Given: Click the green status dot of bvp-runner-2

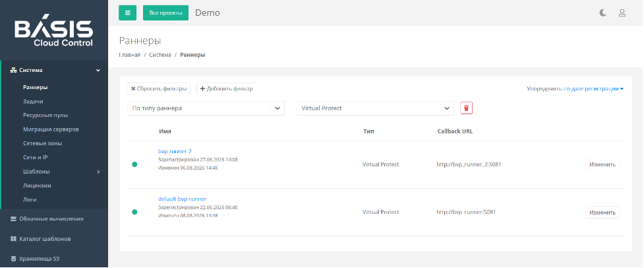Looking at the screenshot, I should click(134, 164).
